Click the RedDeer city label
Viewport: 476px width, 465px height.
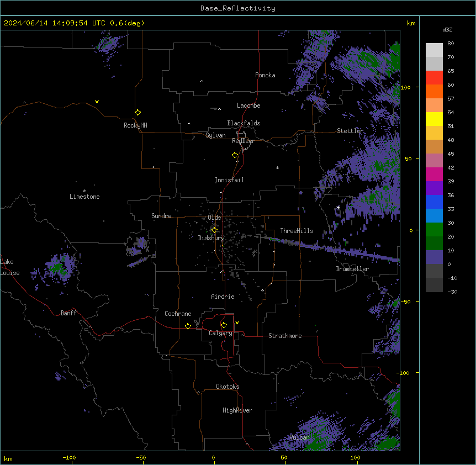243,141
